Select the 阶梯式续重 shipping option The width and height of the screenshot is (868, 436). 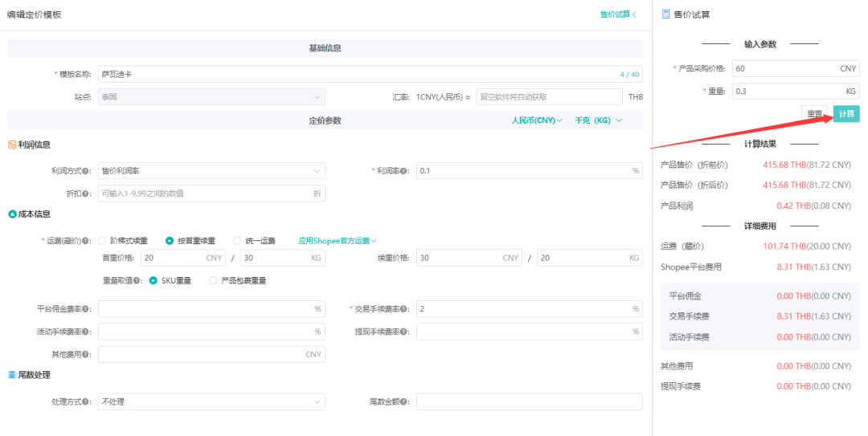click(x=102, y=241)
